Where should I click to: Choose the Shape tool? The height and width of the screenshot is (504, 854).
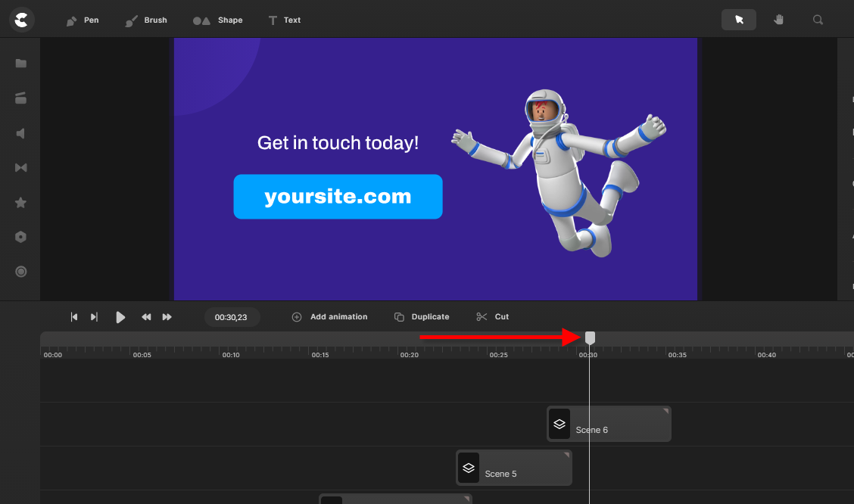[217, 20]
